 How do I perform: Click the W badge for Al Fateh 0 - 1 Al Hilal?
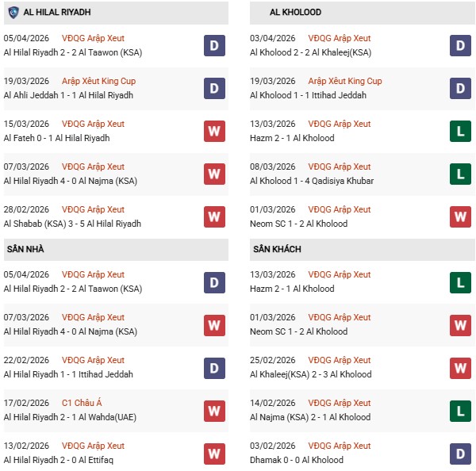pos(215,131)
